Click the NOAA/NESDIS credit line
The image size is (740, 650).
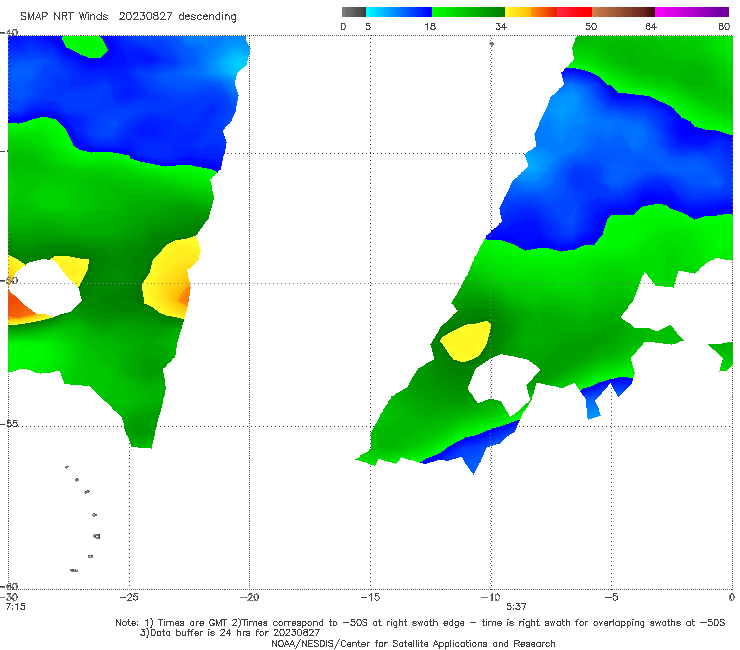point(413,643)
